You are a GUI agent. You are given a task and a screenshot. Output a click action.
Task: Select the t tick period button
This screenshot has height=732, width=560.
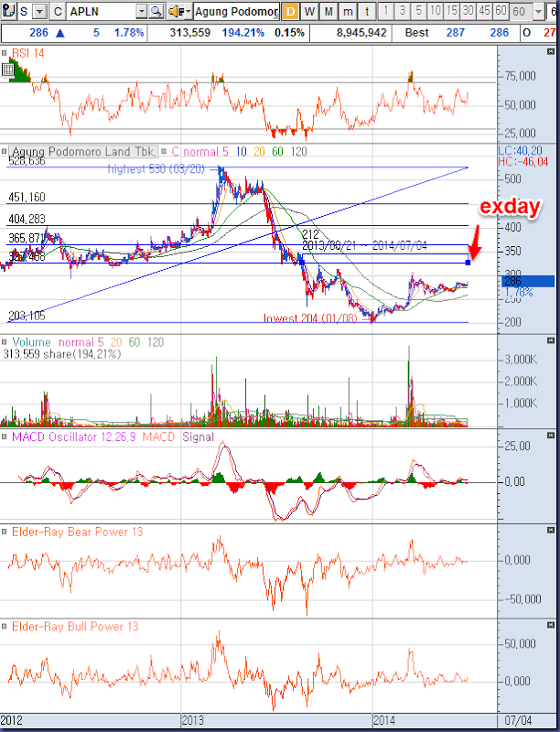[x=367, y=12]
